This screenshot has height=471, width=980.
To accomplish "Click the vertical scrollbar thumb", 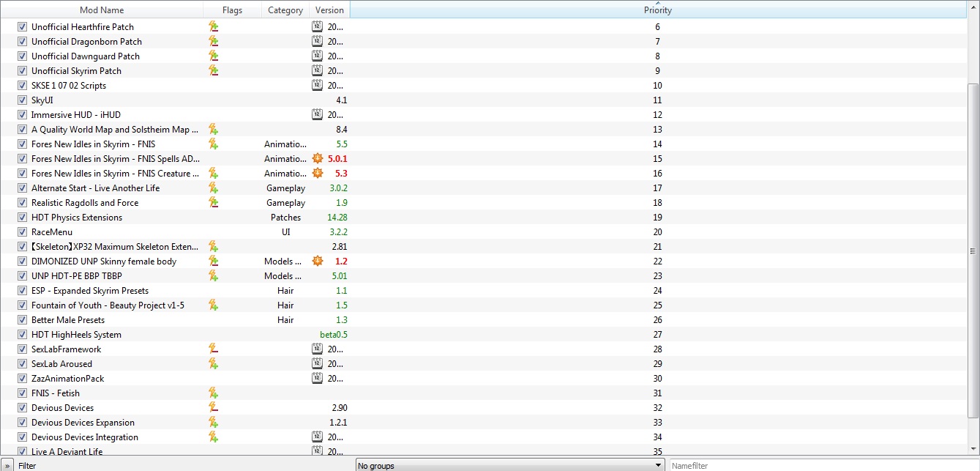I will tap(973, 251).
